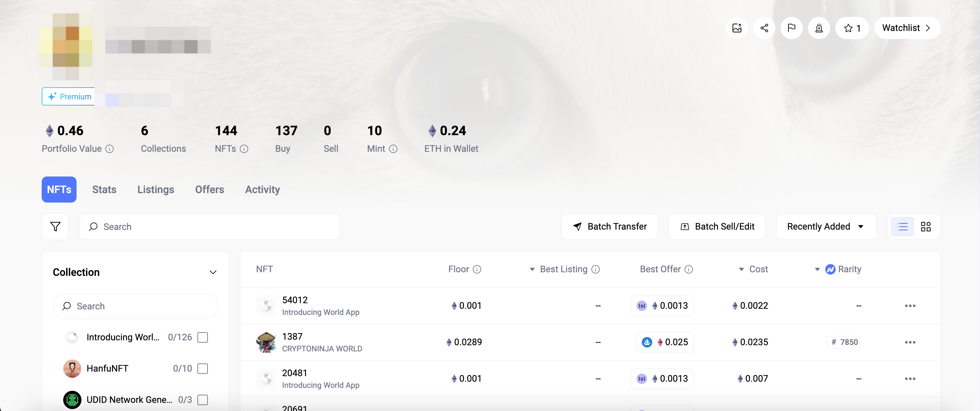Image resolution: width=980 pixels, height=411 pixels.
Task: Check the HanfuNFT collection checkbox
Action: click(202, 368)
